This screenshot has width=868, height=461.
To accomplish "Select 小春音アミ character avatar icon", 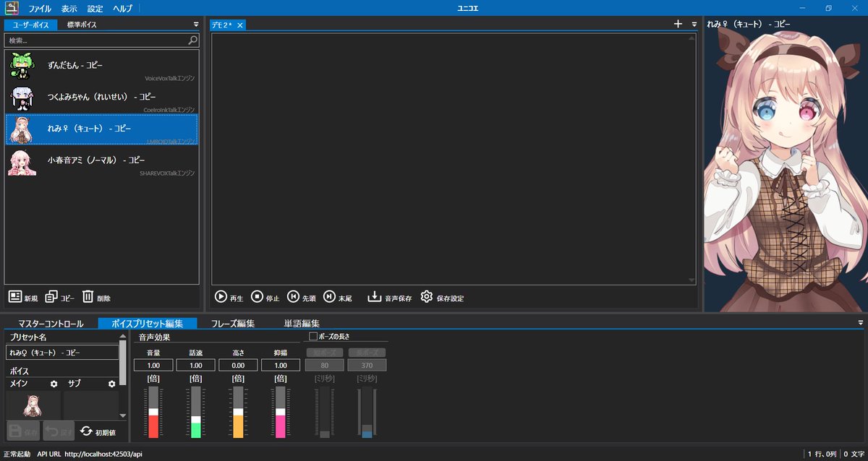I will point(22,162).
